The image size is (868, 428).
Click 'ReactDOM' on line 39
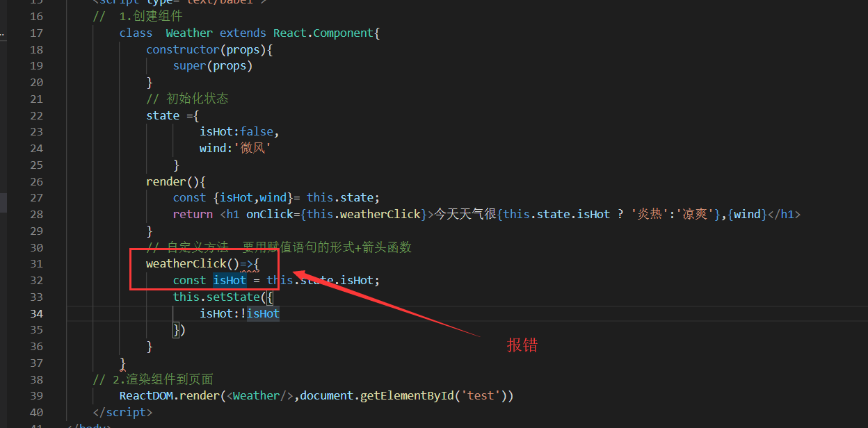(x=146, y=395)
